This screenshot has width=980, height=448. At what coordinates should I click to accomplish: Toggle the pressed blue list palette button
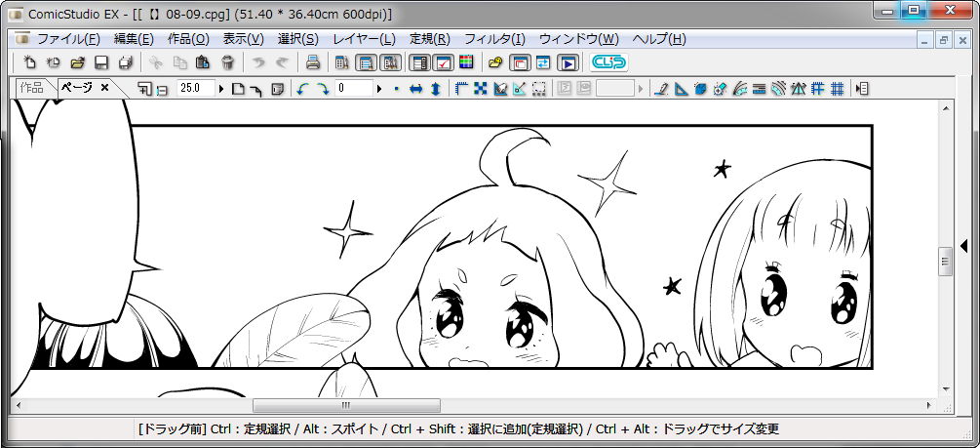pos(367,62)
